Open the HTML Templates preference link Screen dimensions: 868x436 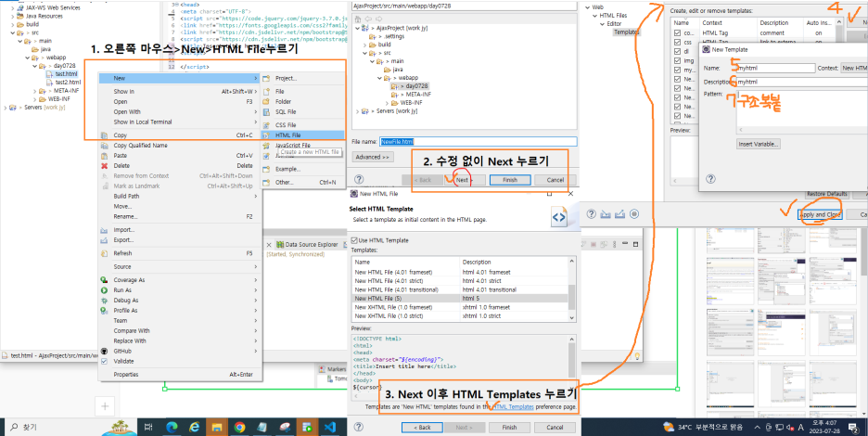[513, 406]
